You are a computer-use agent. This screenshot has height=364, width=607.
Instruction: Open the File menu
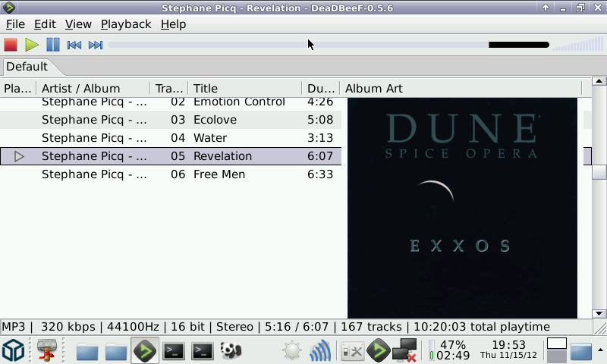coord(15,24)
